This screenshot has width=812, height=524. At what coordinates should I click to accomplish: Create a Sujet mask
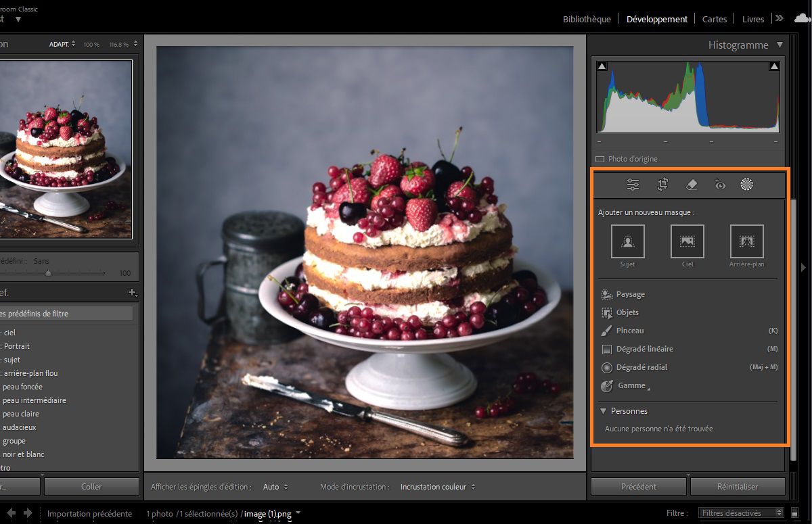pos(627,241)
